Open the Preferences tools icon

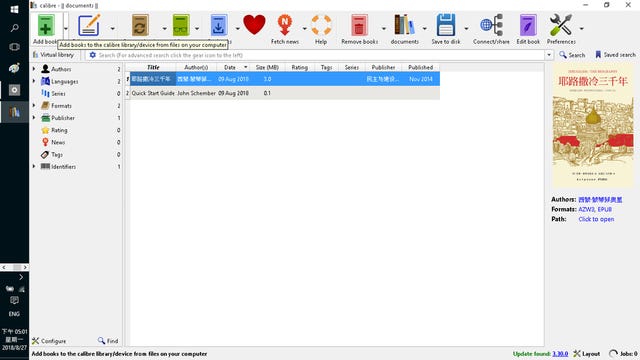[x=561, y=25]
